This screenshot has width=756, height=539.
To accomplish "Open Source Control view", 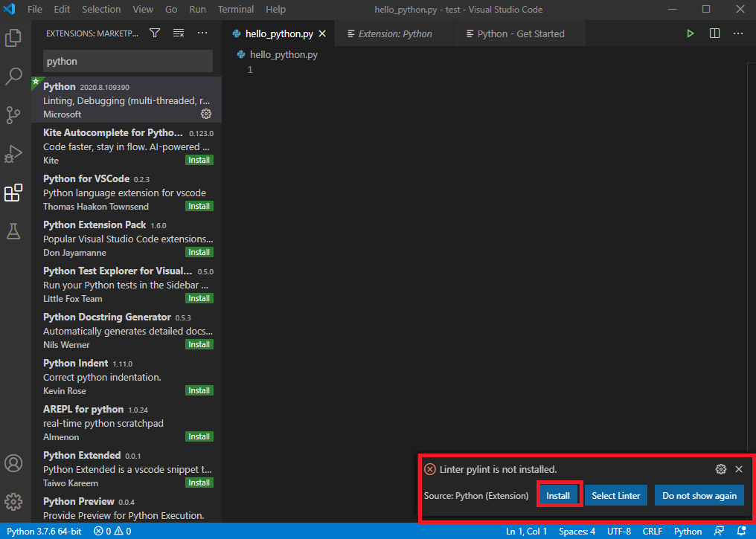I will coord(13,115).
